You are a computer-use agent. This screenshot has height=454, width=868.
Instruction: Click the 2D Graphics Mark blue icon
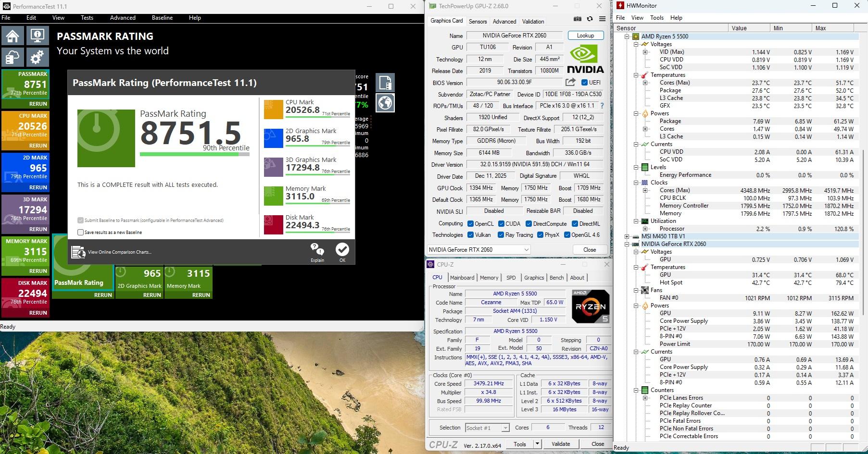coord(273,138)
